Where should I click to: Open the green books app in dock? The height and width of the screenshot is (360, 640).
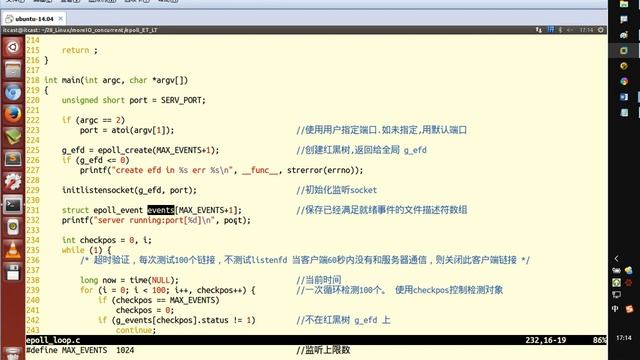[13, 136]
